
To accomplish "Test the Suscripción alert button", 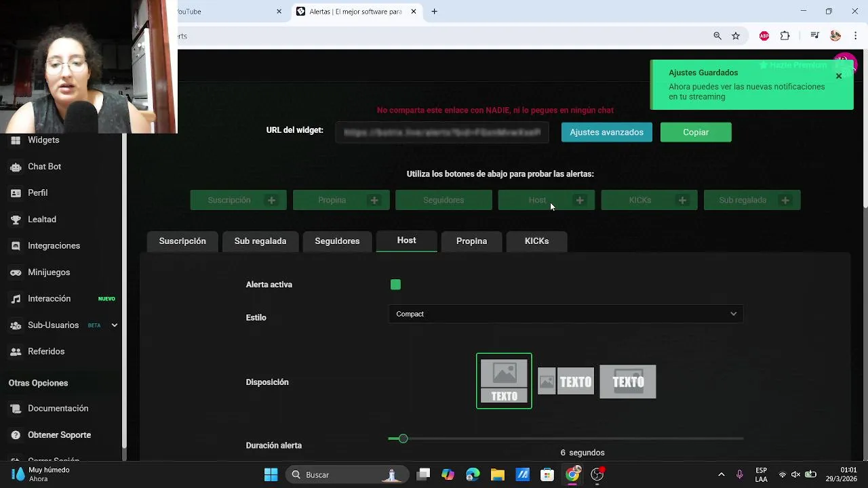I will [229, 200].
